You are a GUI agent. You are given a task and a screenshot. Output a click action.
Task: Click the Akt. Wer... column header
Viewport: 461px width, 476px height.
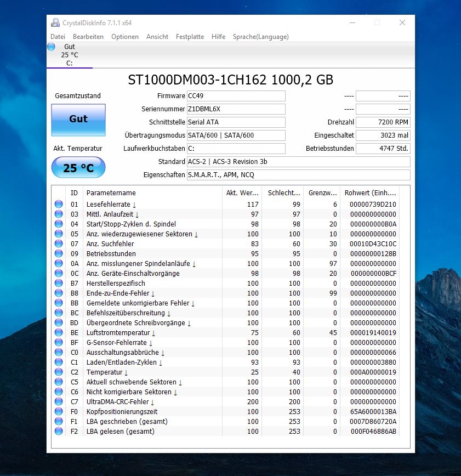[242, 193]
